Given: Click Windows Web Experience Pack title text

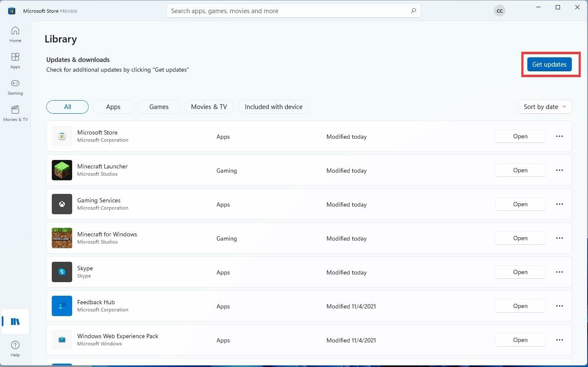Looking at the screenshot, I should [x=118, y=336].
